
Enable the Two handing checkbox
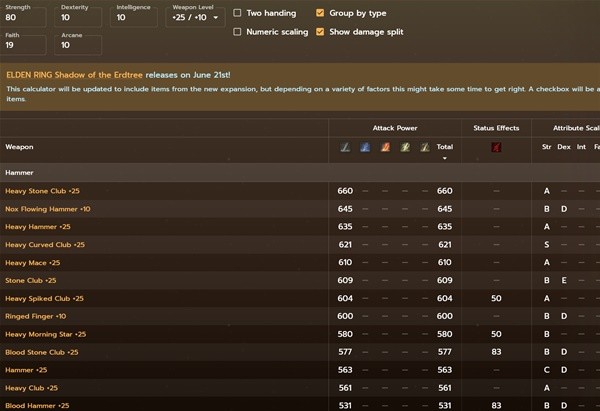pos(237,13)
